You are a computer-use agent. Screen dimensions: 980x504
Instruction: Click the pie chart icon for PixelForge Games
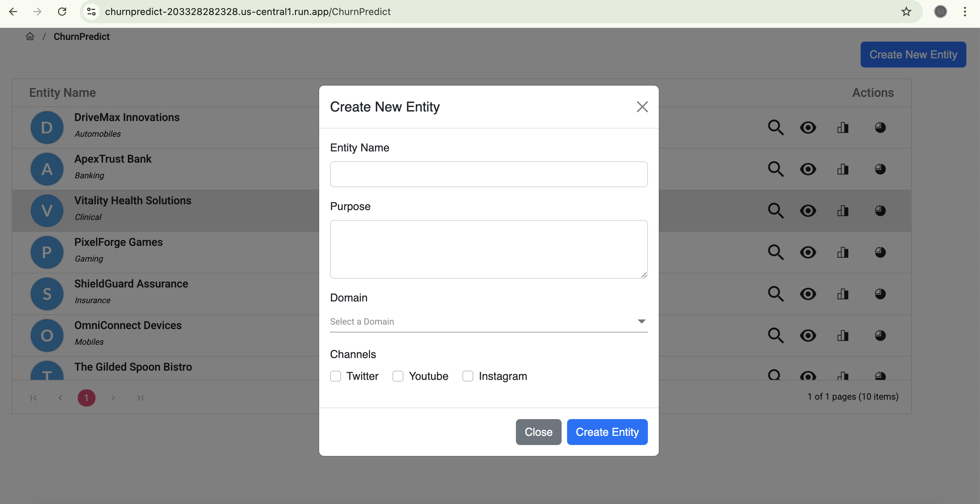point(880,252)
